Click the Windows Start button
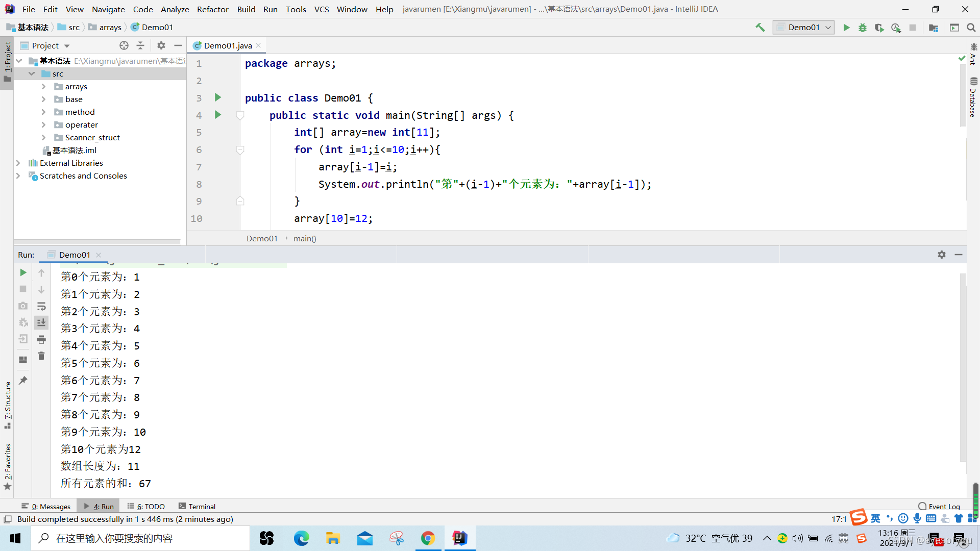 15,538
